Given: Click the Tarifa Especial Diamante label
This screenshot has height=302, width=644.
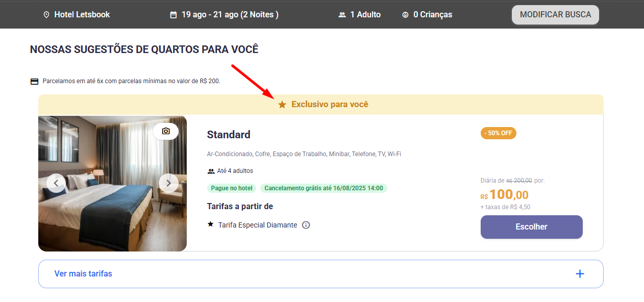Looking at the screenshot, I should (258, 225).
